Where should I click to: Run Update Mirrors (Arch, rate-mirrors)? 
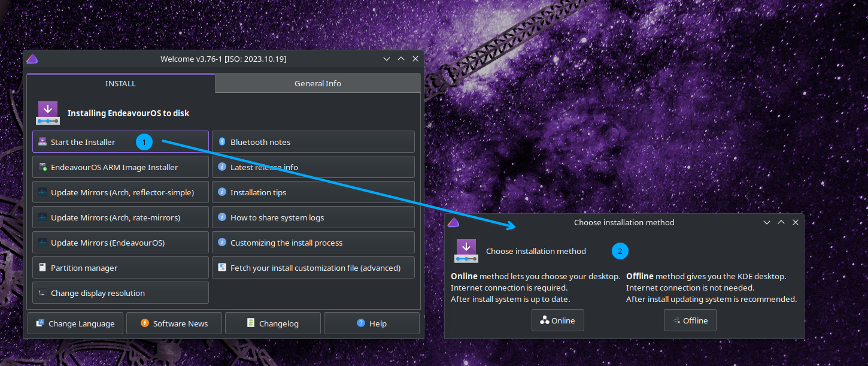click(x=120, y=217)
